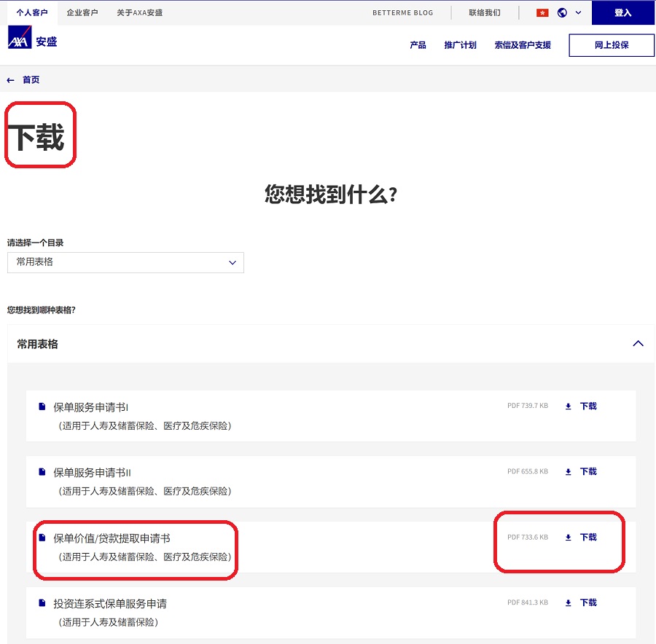
Task: Expand language selector chevron in top bar
Action: (579, 13)
